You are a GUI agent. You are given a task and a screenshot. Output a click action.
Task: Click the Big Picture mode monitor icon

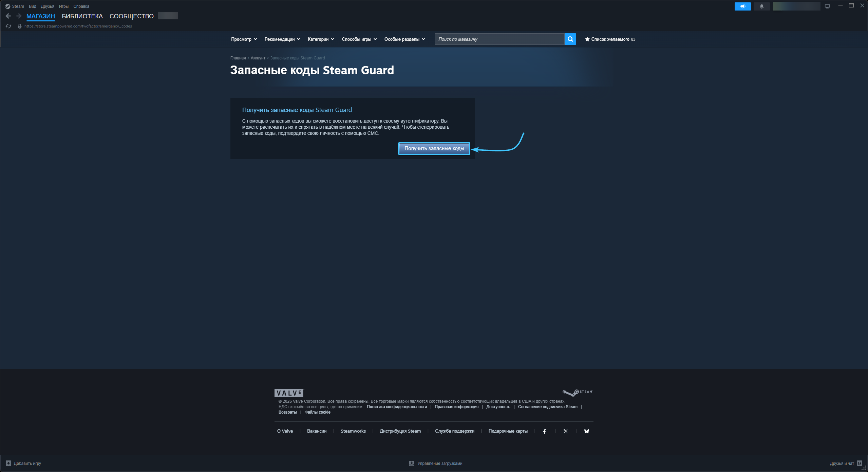click(827, 6)
